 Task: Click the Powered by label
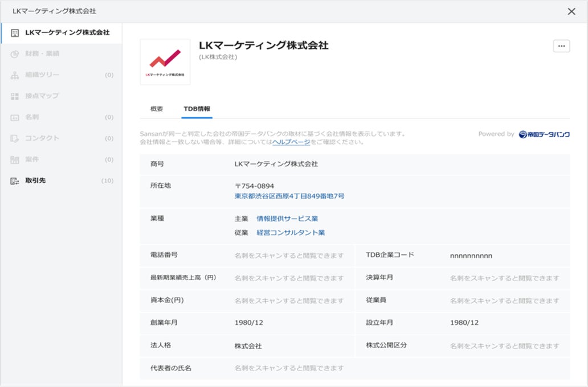pyautogui.click(x=496, y=134)
